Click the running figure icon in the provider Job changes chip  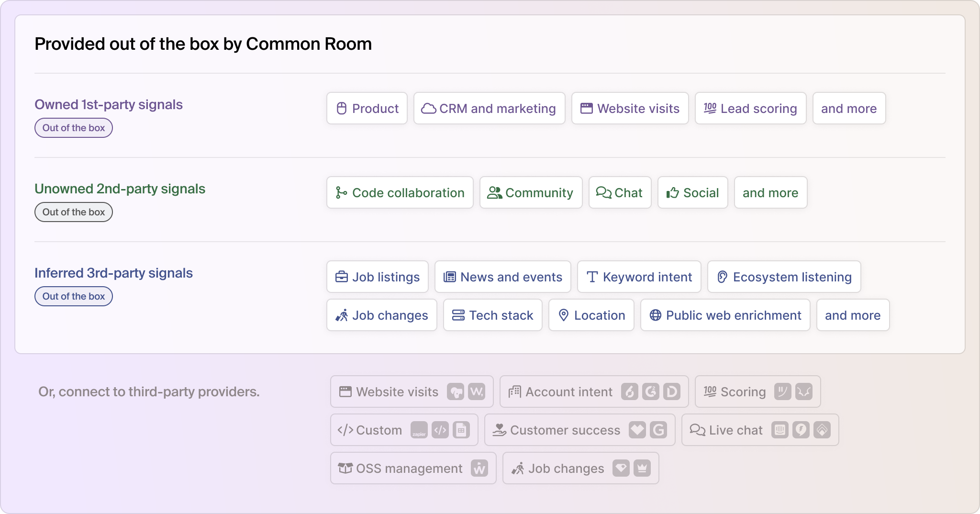coord(518,469)
